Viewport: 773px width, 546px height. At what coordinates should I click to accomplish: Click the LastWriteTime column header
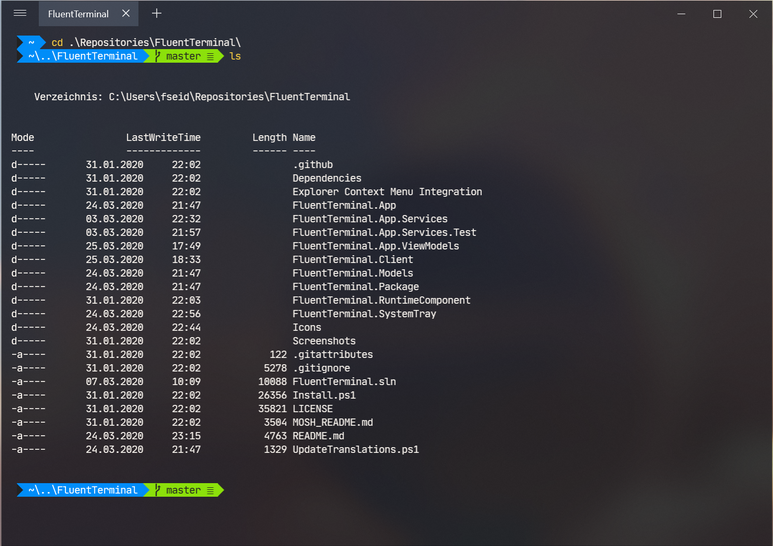point(163,137)
